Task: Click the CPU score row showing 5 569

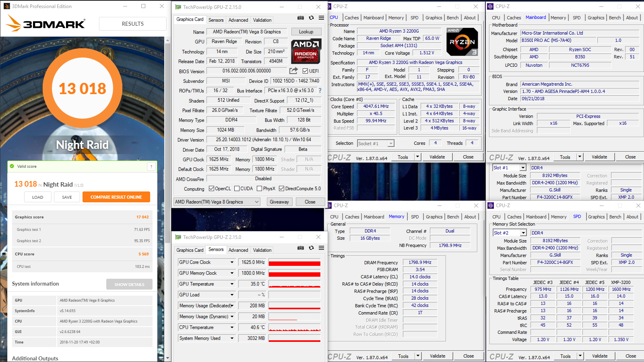Action: pyautogui.click(x=82, y=254)
